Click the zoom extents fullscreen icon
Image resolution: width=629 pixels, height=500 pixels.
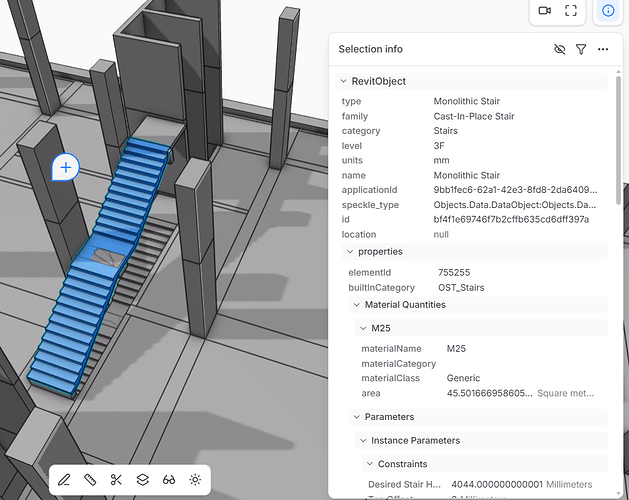pos(571,10)
